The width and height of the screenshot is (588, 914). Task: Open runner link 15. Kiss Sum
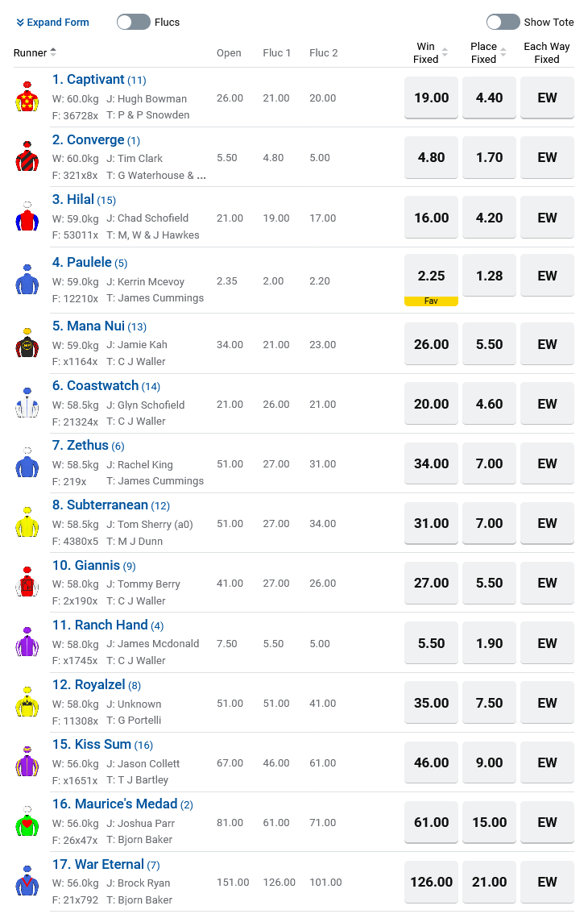[x=92, y=744]
